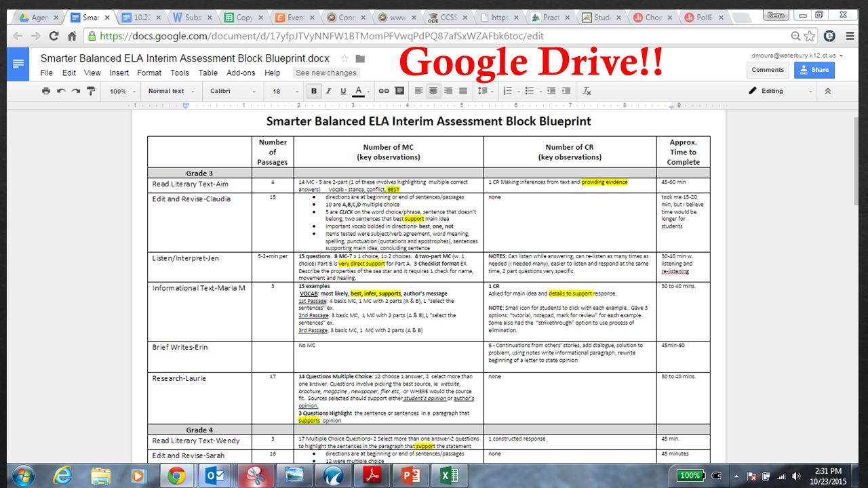
Task: Star the document title
Action: pos(344,59)
